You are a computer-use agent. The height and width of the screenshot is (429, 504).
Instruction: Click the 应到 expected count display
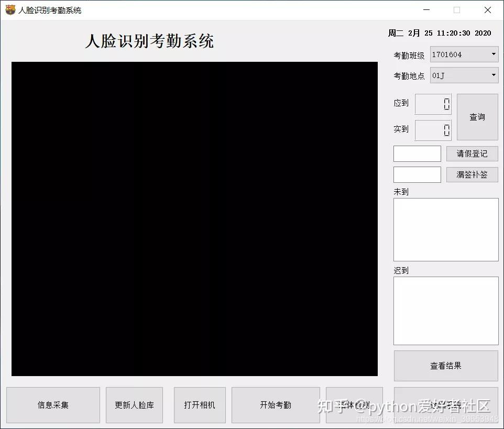coord(433,104)
